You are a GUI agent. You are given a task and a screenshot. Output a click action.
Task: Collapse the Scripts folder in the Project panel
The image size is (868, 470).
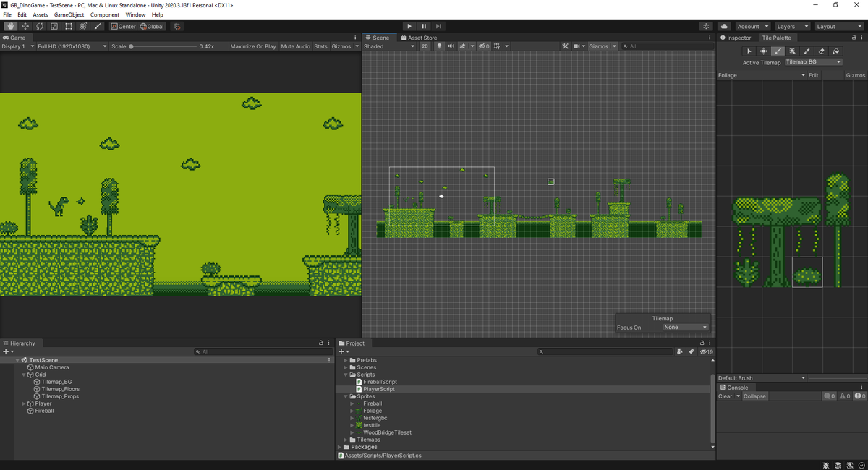346,374
